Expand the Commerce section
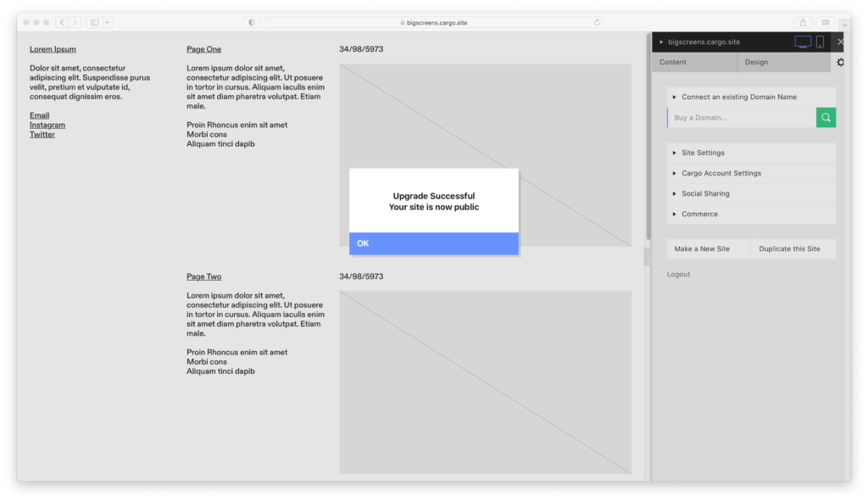Image resolution: width=868 pixels, height=502 pixels. click(699, 214)
